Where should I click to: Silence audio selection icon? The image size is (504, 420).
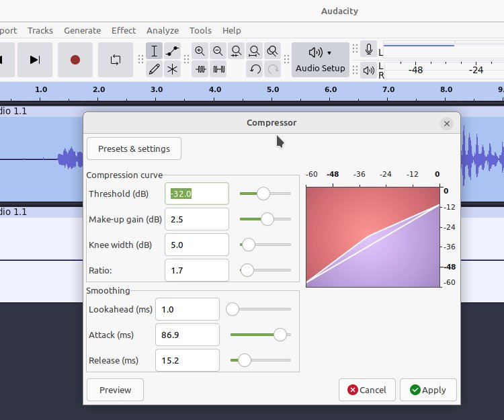(x=218, y=69)
